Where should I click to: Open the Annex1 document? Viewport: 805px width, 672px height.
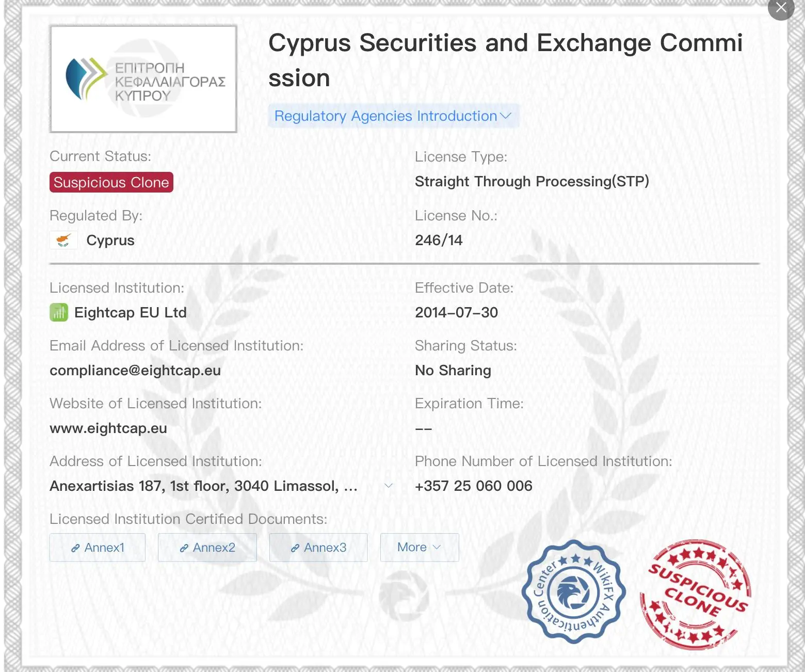(98, 548)
